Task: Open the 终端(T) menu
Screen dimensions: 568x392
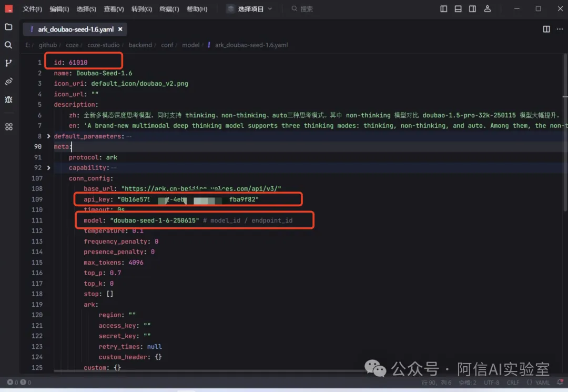Action: [x=169, y=9]
